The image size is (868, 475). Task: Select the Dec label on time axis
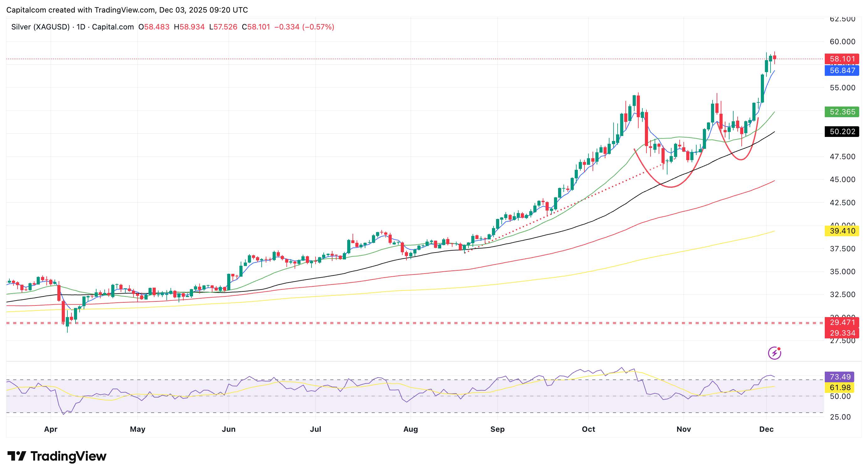pyautogui.click(x=766, y=429)
